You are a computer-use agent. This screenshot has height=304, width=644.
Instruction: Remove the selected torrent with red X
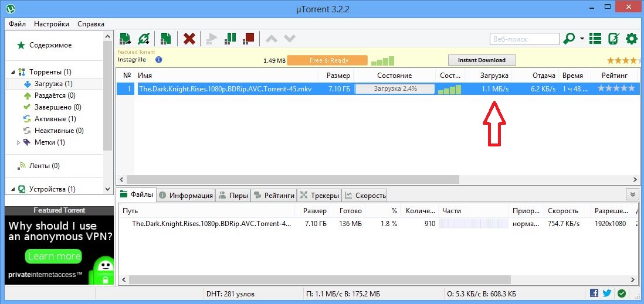click(189, 39)
